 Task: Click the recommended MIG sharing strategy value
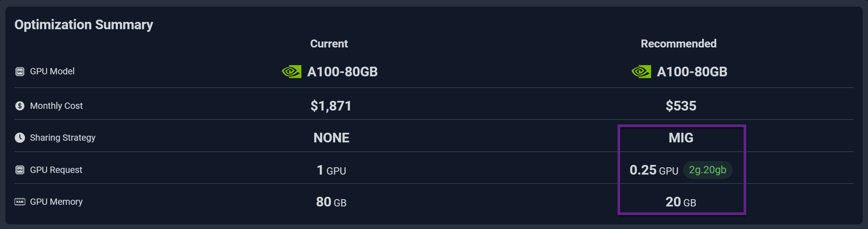coord(681,138)
